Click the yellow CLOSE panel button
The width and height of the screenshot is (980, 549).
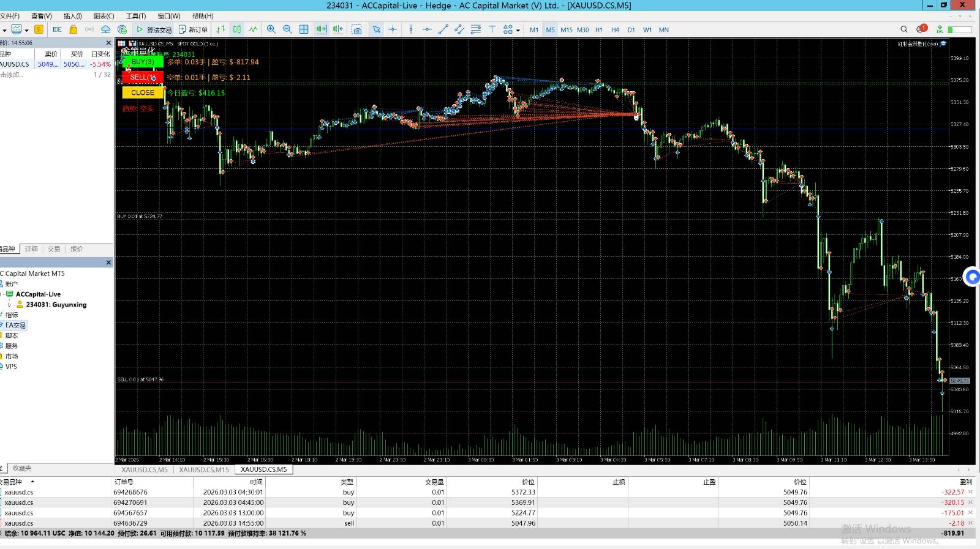pyautogui.click(x=143, y=92)
